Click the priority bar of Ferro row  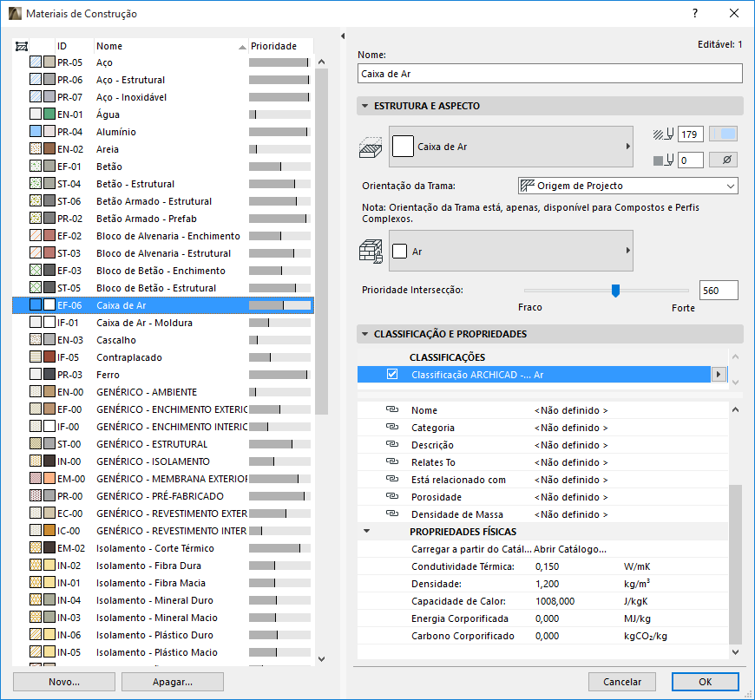pyautogui.click(x=279, y=375)
